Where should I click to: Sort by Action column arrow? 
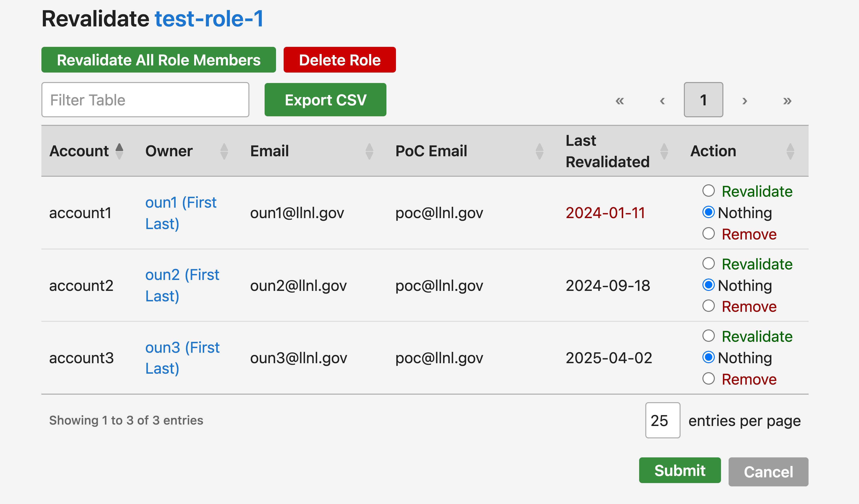pos(790,151)
